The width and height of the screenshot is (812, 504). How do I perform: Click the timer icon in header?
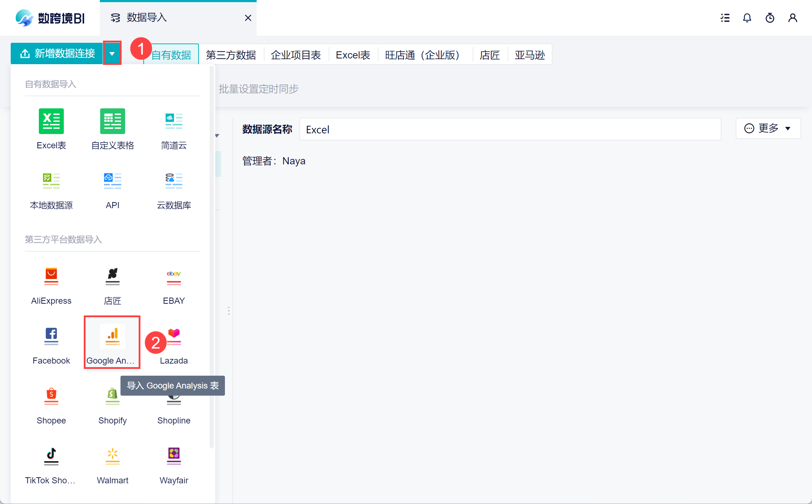pos(770,18)
